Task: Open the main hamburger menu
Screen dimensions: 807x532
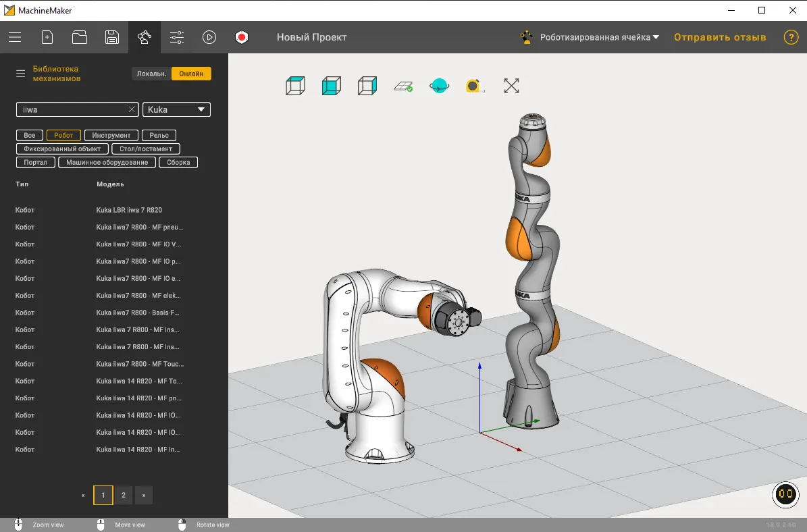Action: 15,38
